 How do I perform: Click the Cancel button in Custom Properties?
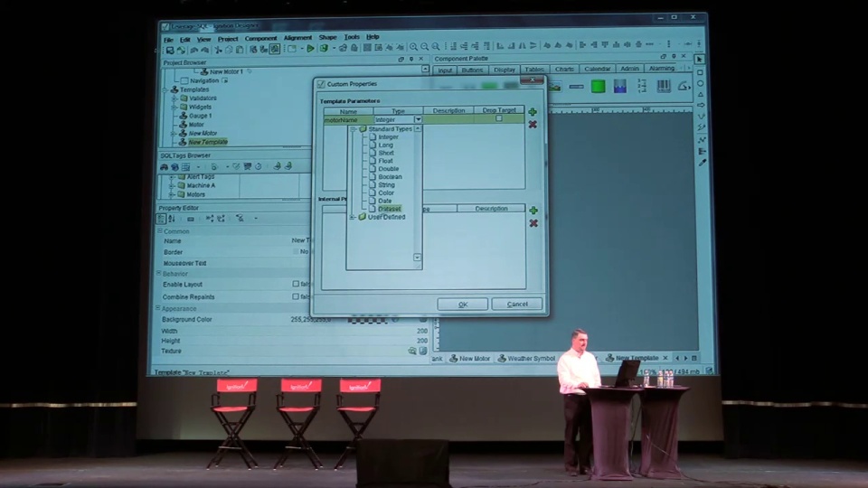pyautogui.click(x=517, y=305)
